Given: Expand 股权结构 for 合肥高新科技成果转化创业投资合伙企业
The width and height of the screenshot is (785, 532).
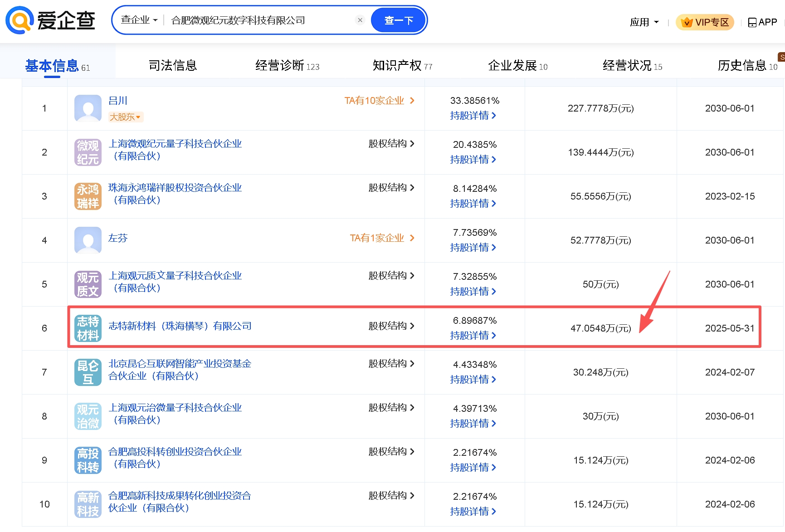Looking at the screenshot, I should (x=391, y=495).
